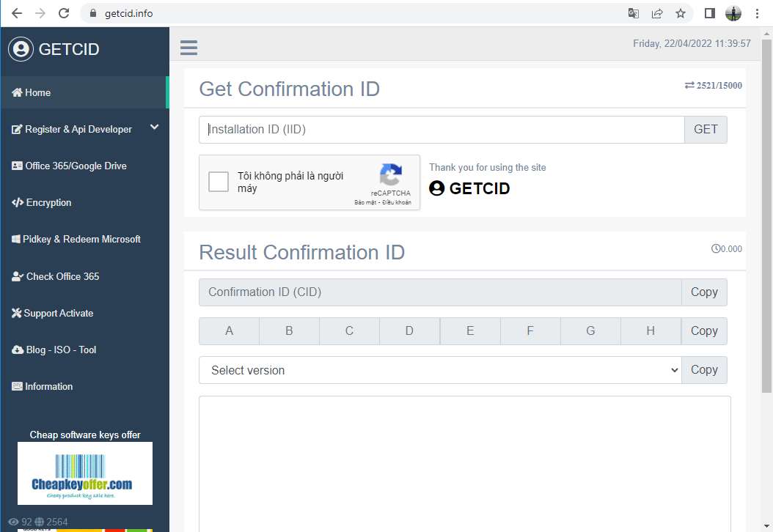This screenshot has width=773, height=532.
Task: Click the GETCID user avatar logo
Action: (x=21, y=49)
